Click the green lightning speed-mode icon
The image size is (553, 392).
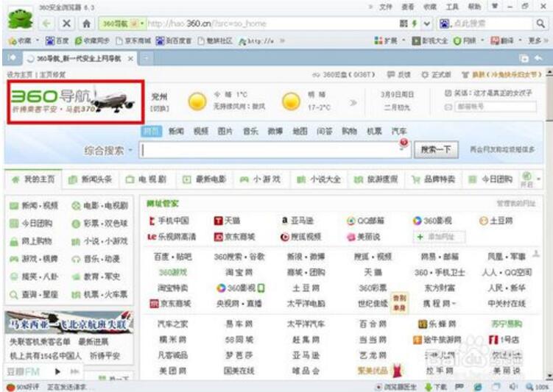(415, 24)
